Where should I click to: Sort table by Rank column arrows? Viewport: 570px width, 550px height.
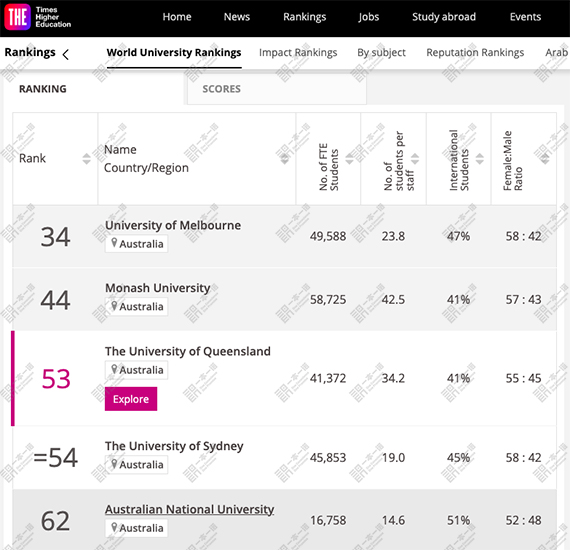pos(86,158)
